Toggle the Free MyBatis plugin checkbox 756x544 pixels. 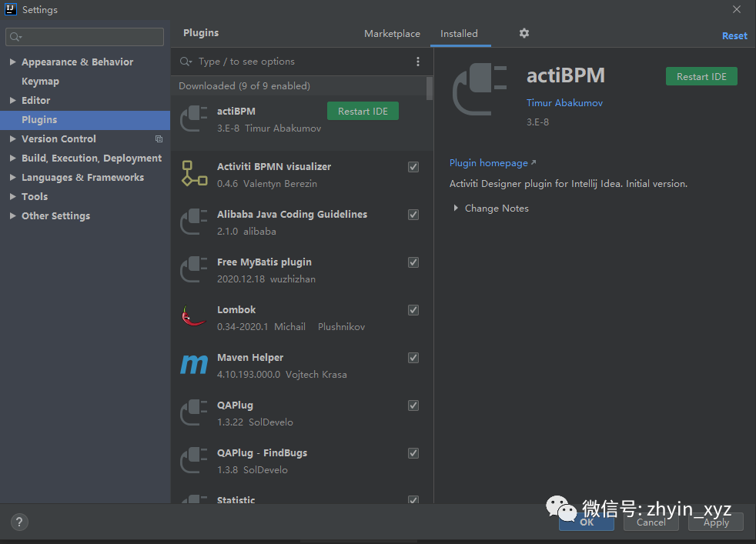coord(413,262)
